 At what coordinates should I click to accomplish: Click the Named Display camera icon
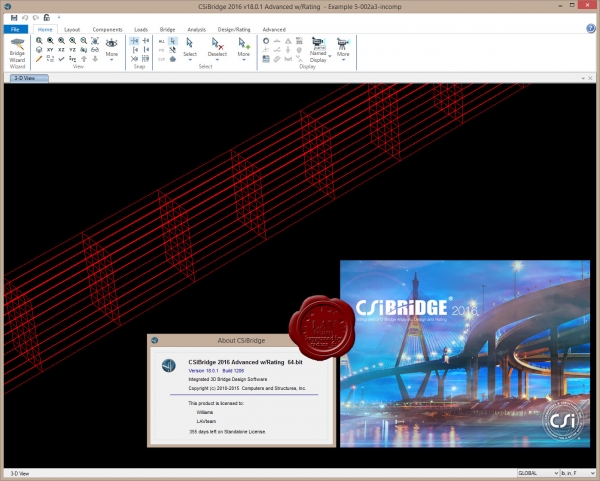(x=318, y=43)
